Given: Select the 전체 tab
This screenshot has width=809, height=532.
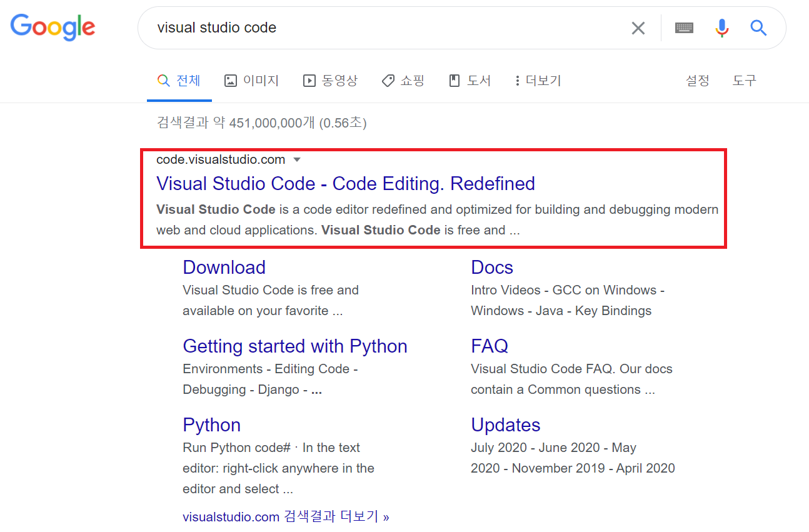Looking at the screenshot, I should pyautogui.click(x=179, y=81).
